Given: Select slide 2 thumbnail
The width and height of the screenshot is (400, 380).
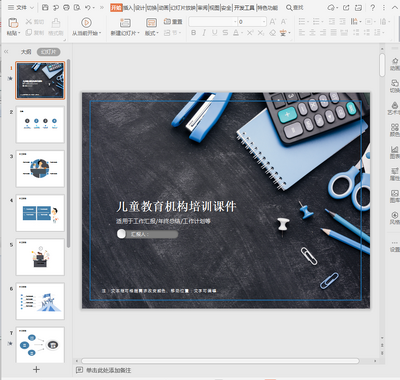Looking at the screenshot, I should tap(40, 125).
